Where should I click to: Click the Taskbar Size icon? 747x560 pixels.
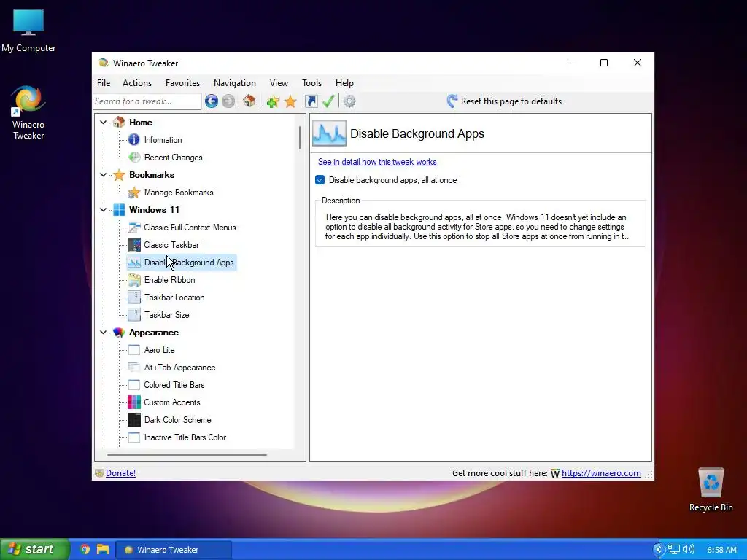pyautogui.click(x=134, y=315)
